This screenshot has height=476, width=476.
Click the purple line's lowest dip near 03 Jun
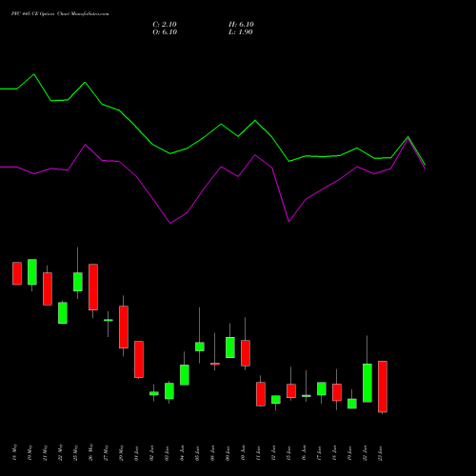point(170,223)
